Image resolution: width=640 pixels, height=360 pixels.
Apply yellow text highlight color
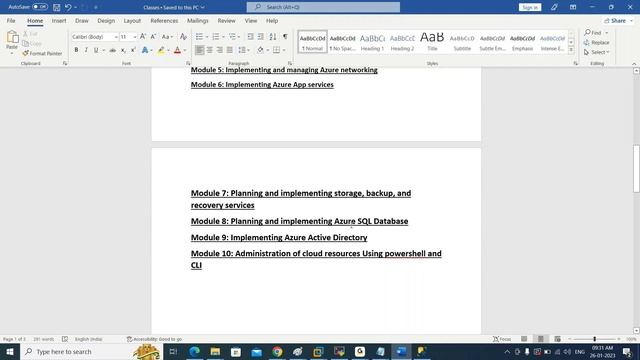161,50
